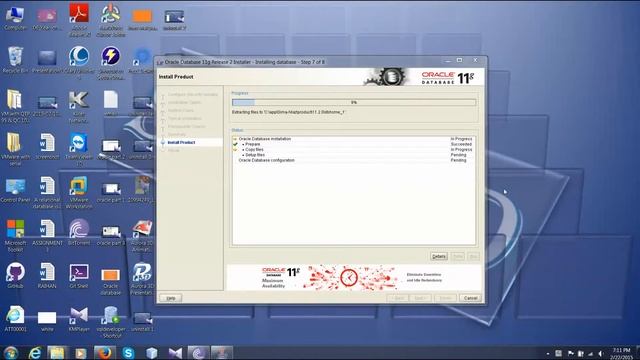Select the Oracle Database configuration row
The image size is (640, 360).
tap(353, 160)
